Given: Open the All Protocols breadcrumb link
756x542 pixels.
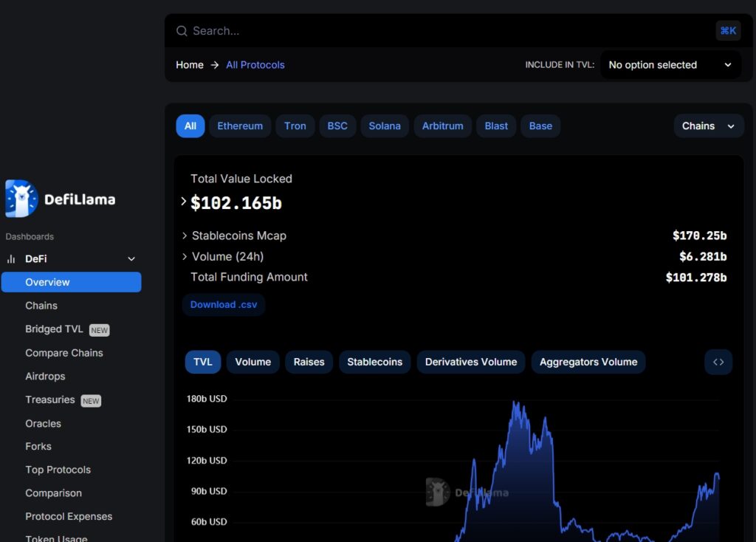Looking at the screenshot, I should (255, 65).
